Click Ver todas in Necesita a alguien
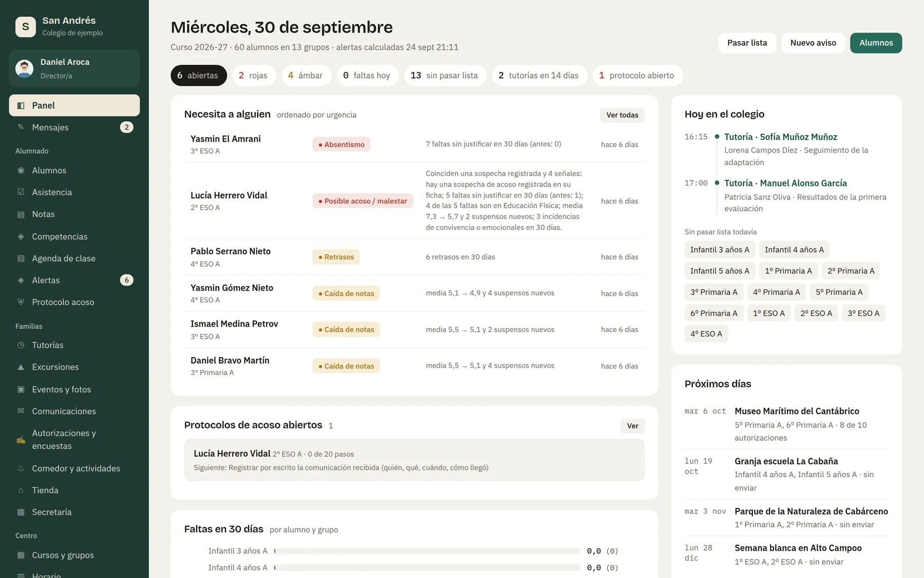This screenshot has width=924, height=578. (x=622, y=115)
